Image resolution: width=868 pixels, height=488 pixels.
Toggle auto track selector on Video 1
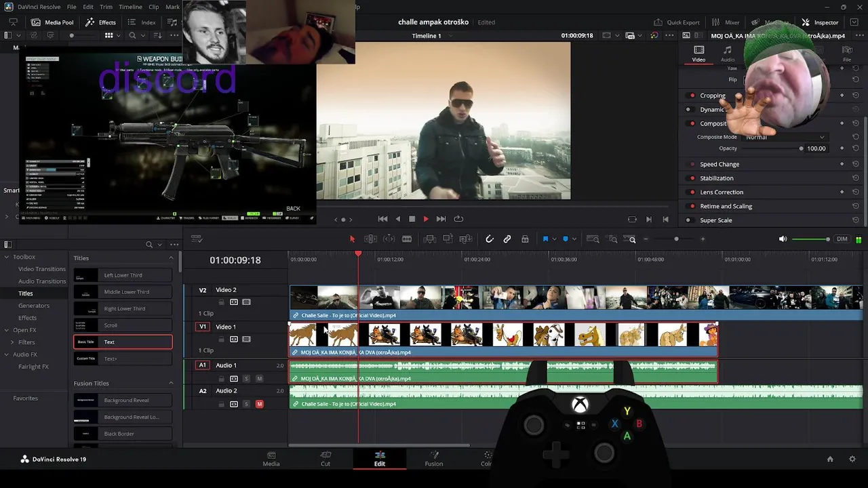[x=234, y=339]
